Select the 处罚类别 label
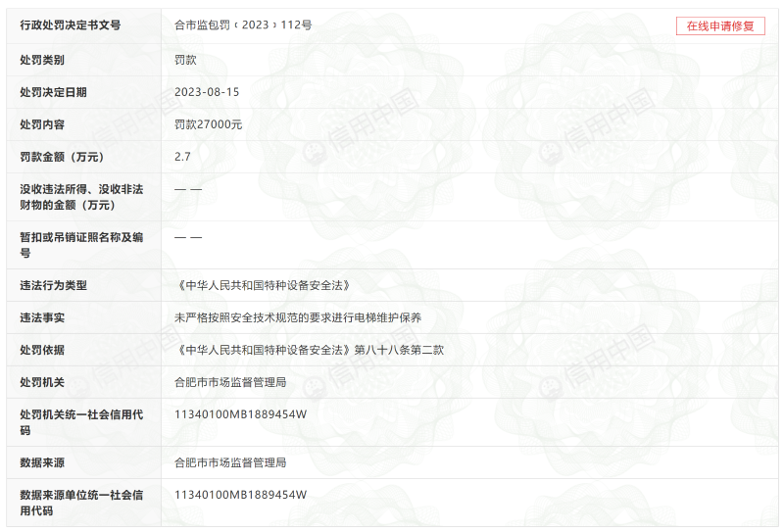Image resolution: width=784 pixels, height=532 pixels. 42,60
